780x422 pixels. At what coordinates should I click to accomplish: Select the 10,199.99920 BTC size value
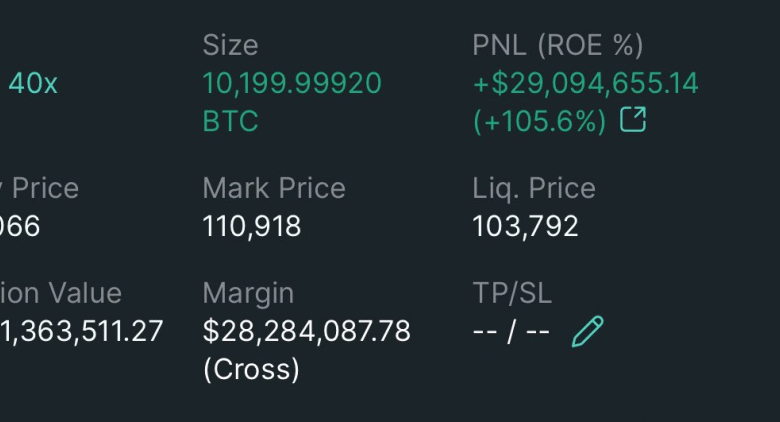pos(292,102)
